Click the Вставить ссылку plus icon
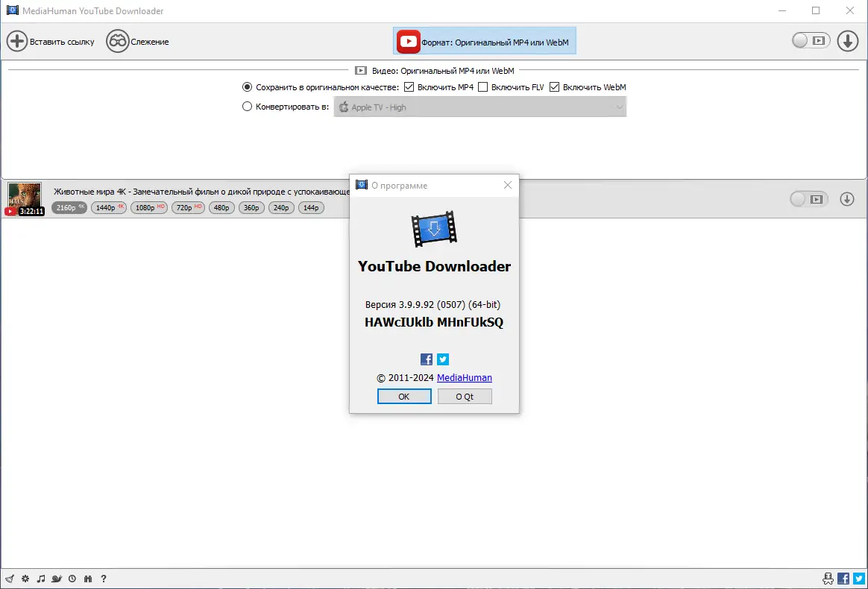Screen dimensions: 868x589 click(x=16, y=42)
